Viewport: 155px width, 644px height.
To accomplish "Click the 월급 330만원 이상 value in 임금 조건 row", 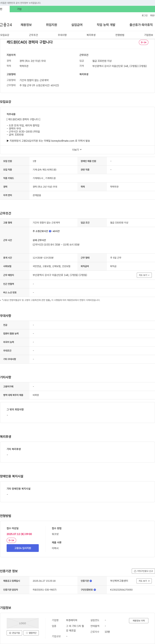I will pyautogui.click(x=119, y=223).
